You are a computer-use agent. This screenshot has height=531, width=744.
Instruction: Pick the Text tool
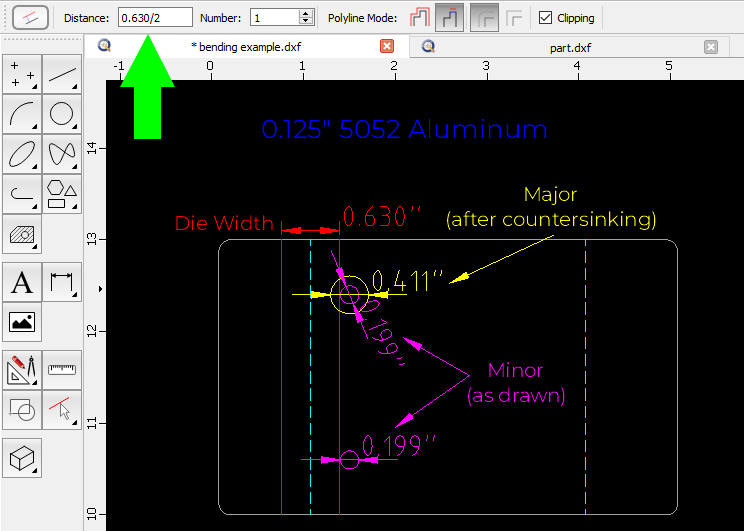pos(22,283)
